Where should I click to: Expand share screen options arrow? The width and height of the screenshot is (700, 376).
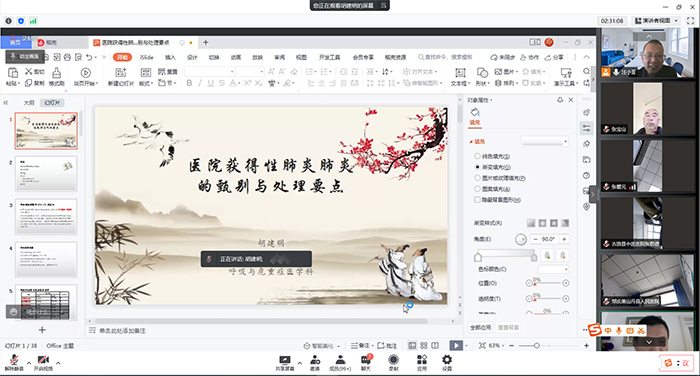[x=300, y=363]
